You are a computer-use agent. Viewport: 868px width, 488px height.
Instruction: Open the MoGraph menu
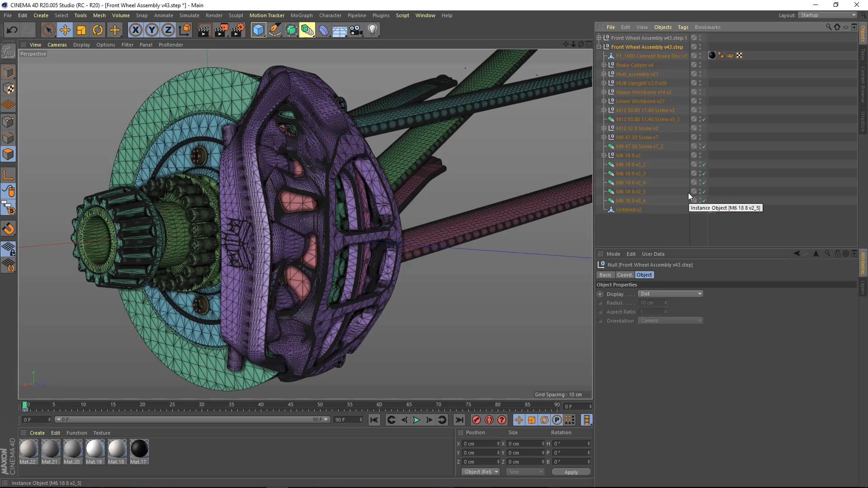301,15
